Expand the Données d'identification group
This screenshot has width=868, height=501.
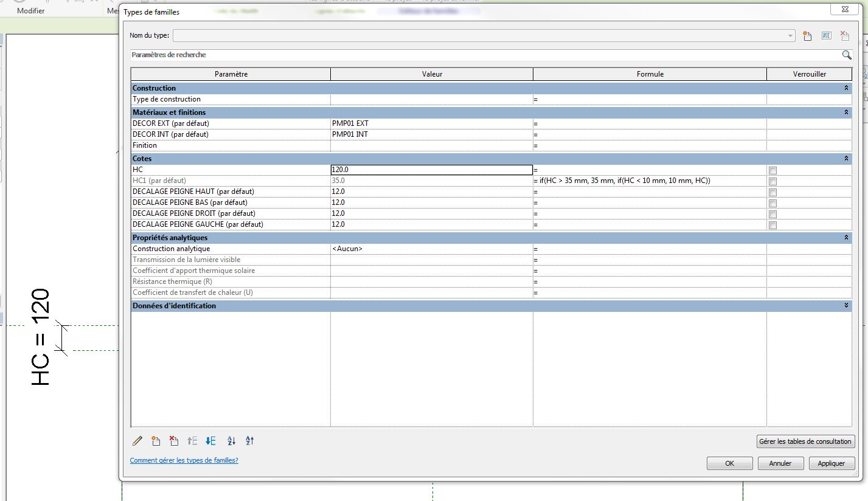(846, 306)
